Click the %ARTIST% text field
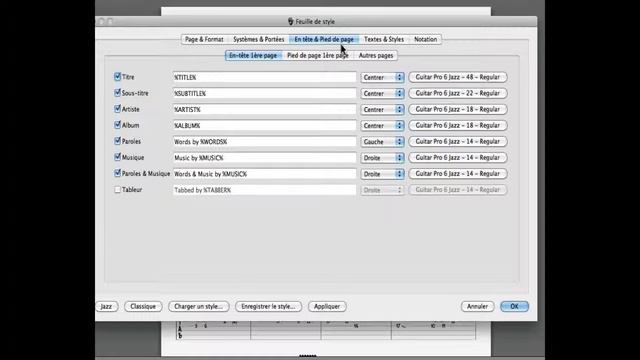Image resolution: width=640 pixels, height=360 pixels. pos(264,109)
